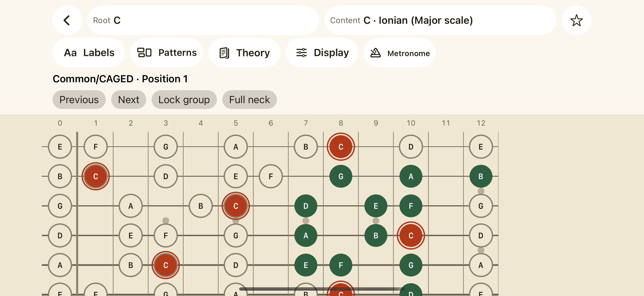Tap A note at fret 5 high E string
The height and width of the screenshot is (296, 644).
coord(236,147)
